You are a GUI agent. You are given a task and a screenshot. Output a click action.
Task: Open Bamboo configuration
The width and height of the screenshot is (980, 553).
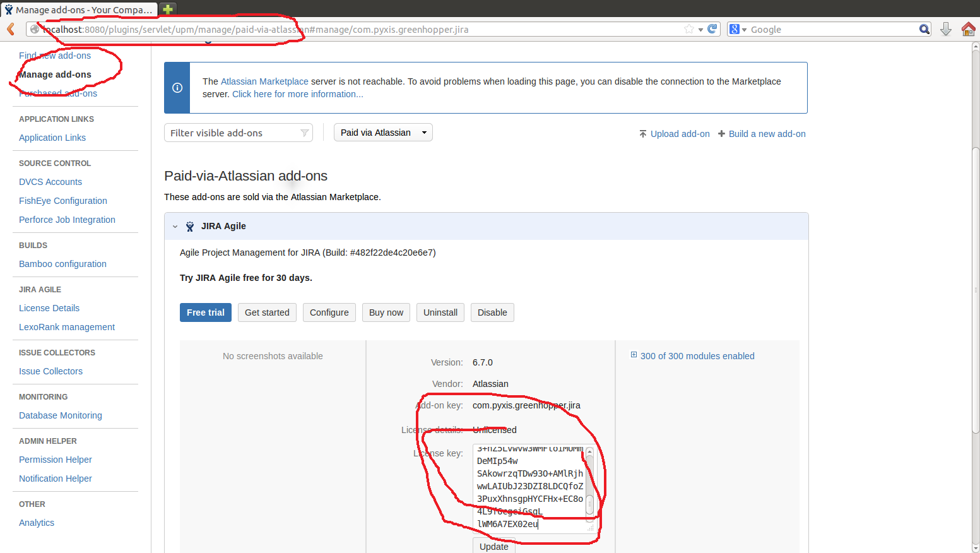[x=62, y=264]
